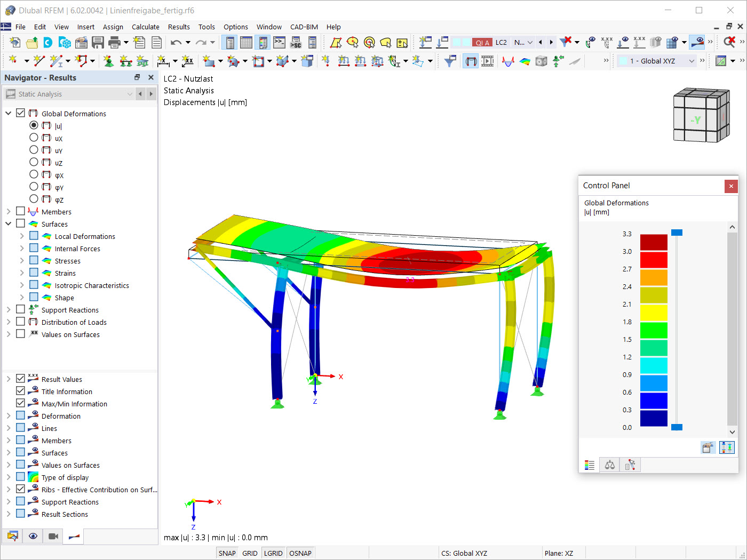Screen dimensions: 747x560
Task: Open the Results menu
Action: [179, 27]
